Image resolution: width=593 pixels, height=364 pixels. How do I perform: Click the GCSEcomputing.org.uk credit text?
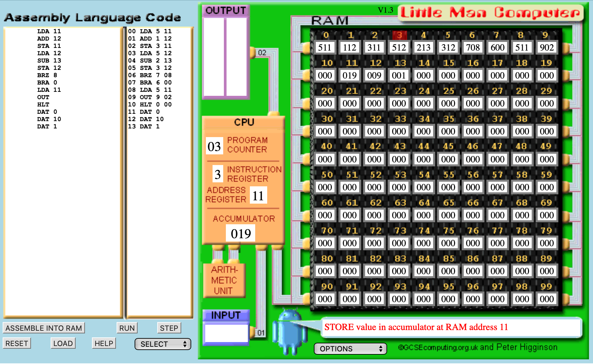point(478,347)
